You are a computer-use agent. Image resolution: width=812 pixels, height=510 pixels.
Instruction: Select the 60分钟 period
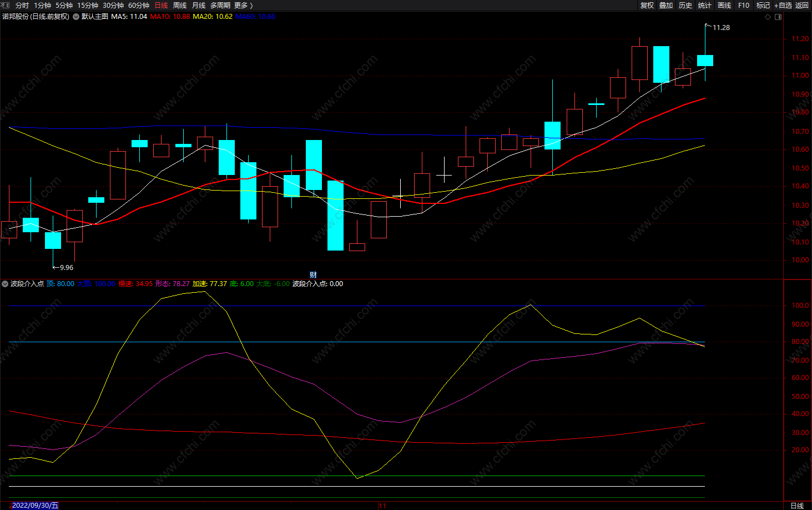(x=139, y=5)
